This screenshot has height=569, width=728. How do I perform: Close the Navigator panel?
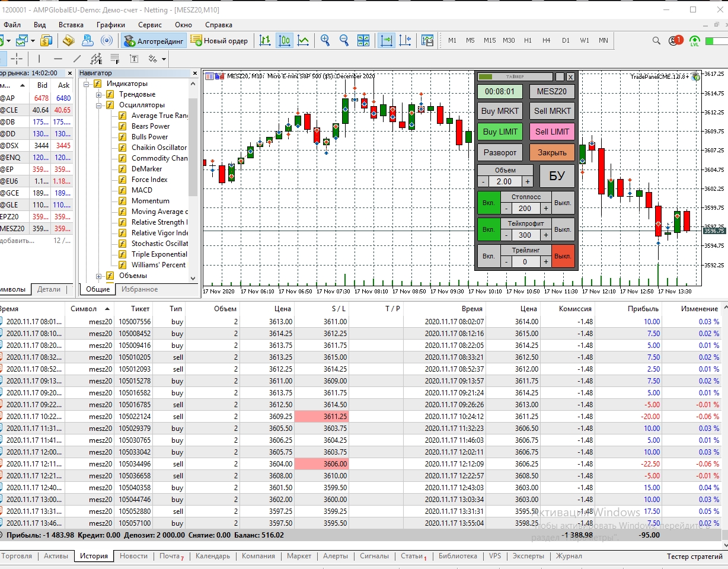click(x=194, y=73)
